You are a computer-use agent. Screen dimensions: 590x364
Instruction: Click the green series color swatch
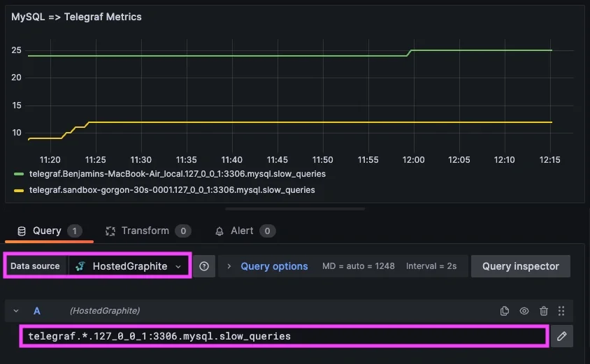pos(20,174)
